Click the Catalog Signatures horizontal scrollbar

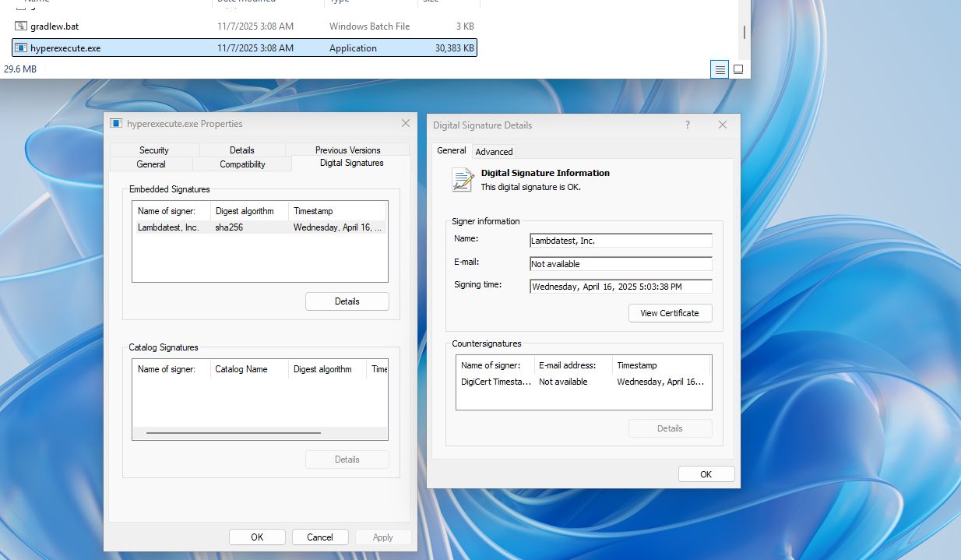(234, 432)
